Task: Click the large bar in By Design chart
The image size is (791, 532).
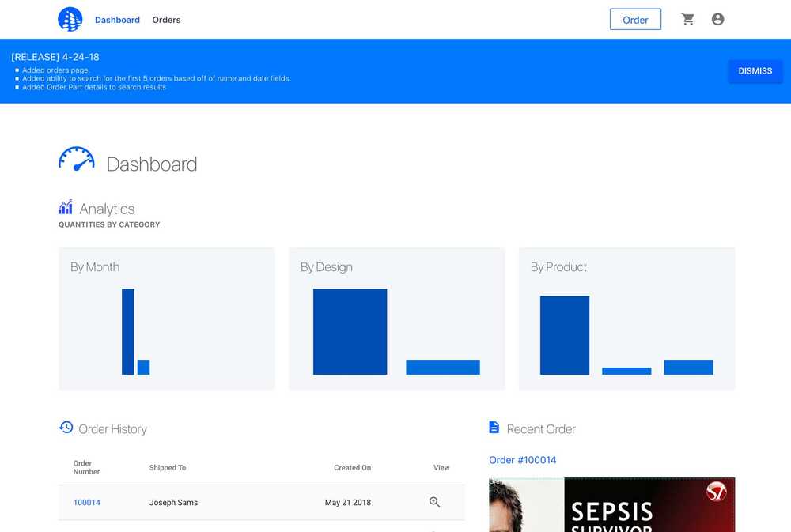Action: [x=350, y=332]
